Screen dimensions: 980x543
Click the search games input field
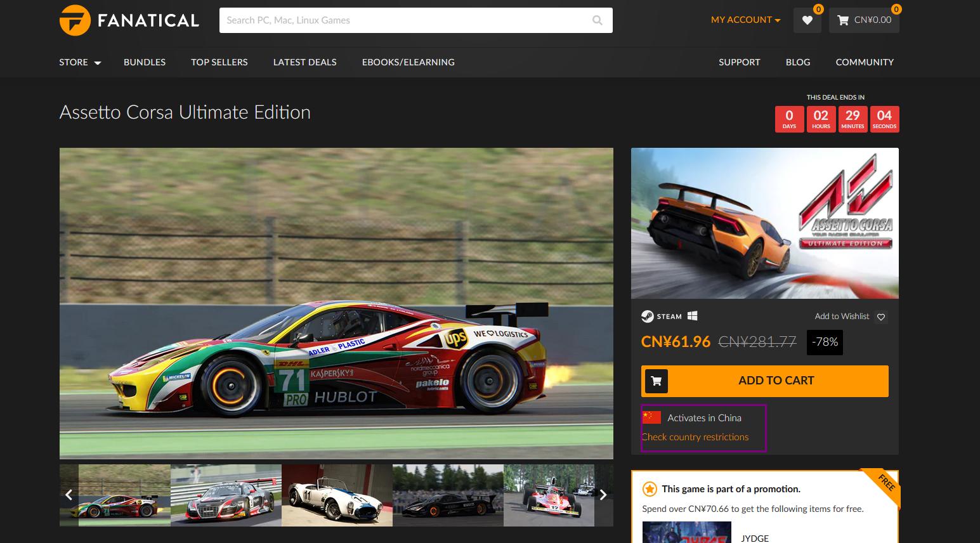click(416, 20)
